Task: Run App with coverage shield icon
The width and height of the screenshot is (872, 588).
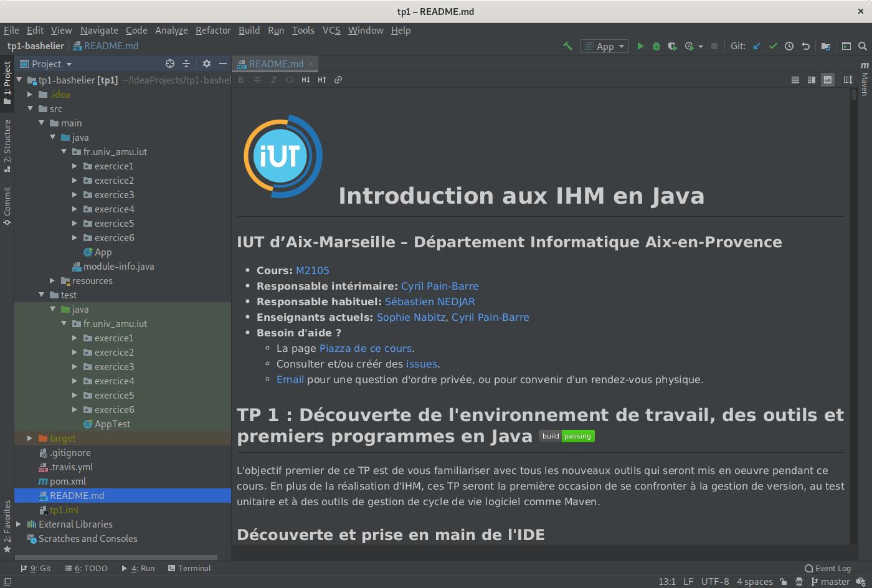Action: click(x=673, y=46)
